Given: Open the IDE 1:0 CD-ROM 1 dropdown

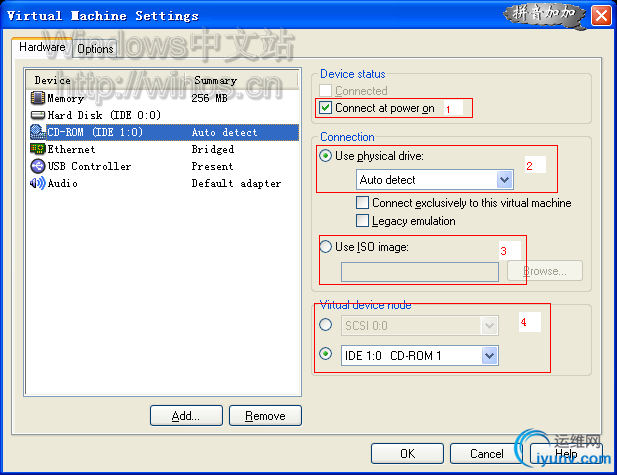Looking at the screenshot, I should coord(489,356).
